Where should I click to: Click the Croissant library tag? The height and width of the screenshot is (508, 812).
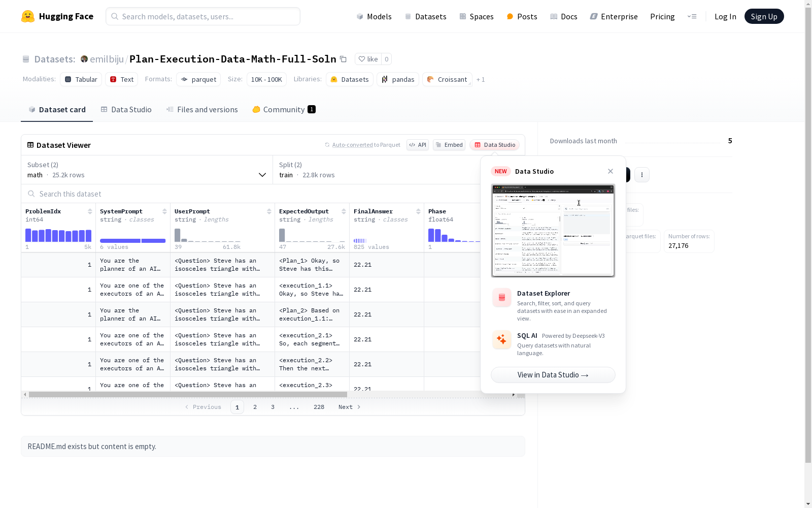click(x=447, y=79)
